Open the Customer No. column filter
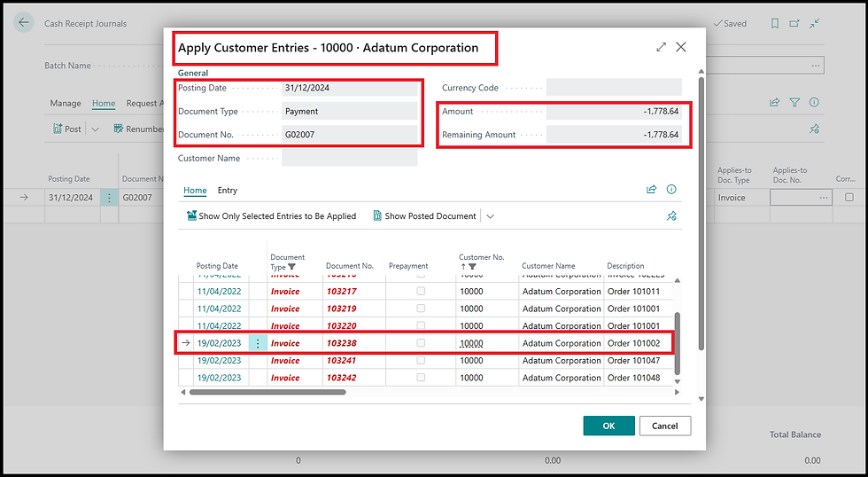 472,267
